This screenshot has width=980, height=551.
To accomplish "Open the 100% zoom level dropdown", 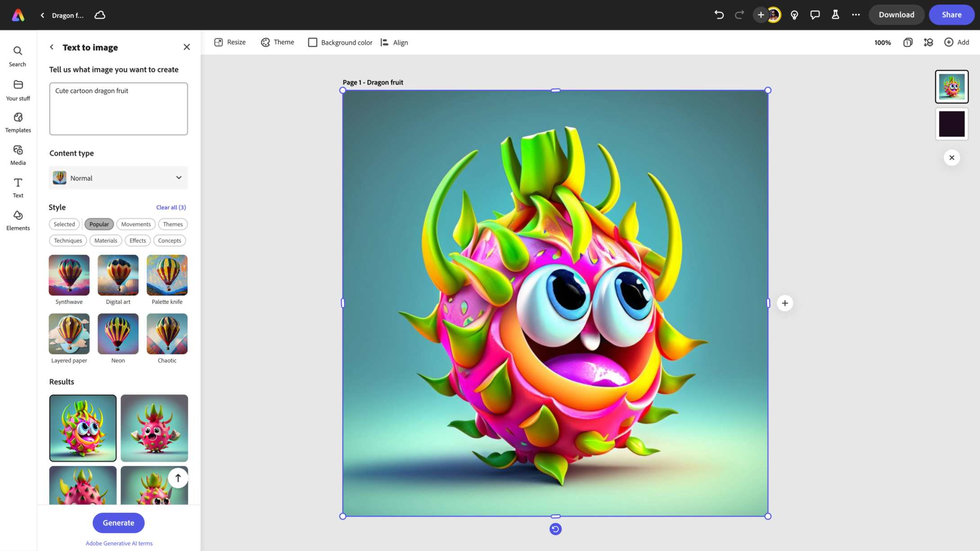I will 882,42.
